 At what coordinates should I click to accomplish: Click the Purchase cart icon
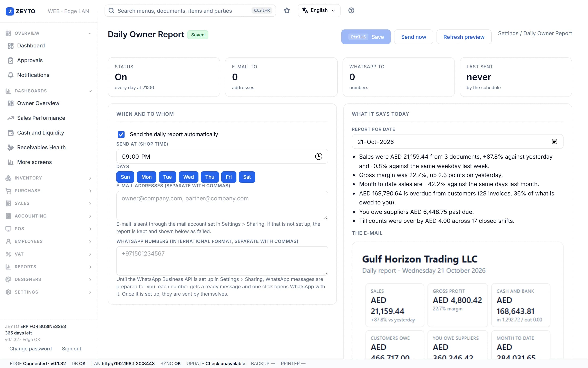click(8, 191)
